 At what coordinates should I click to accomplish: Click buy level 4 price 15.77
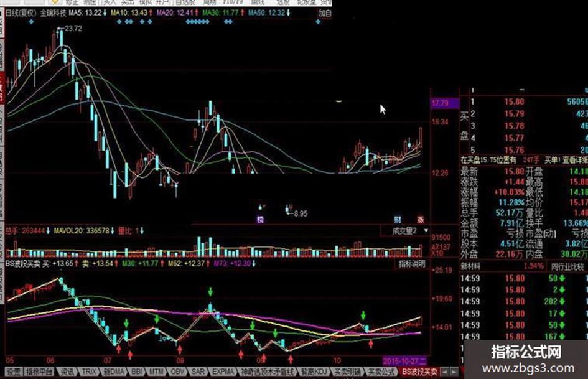click(x=514, y=138)
